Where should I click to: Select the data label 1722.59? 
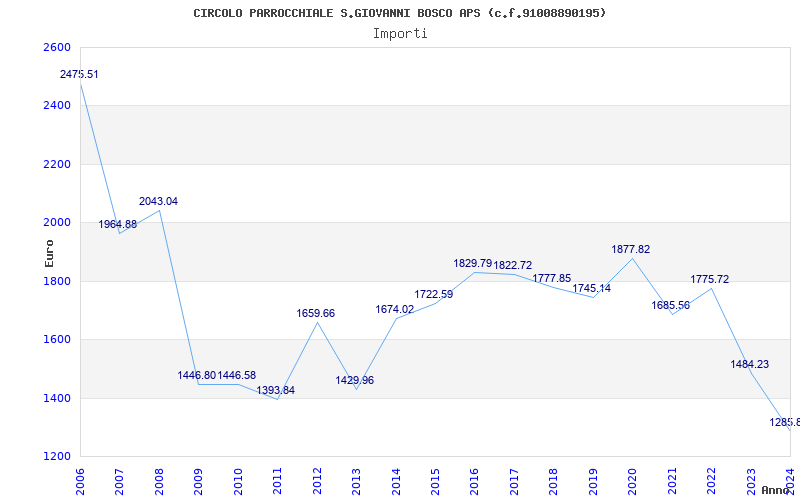[434, 294]
